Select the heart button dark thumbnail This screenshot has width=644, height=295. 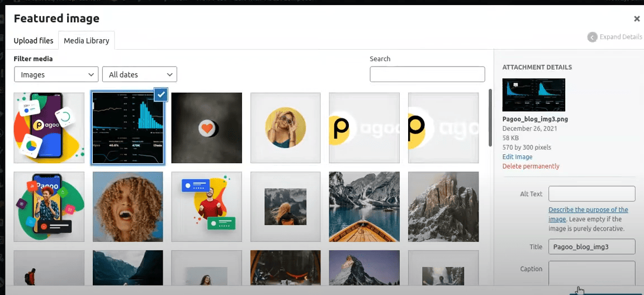click(x=207, y=128)
